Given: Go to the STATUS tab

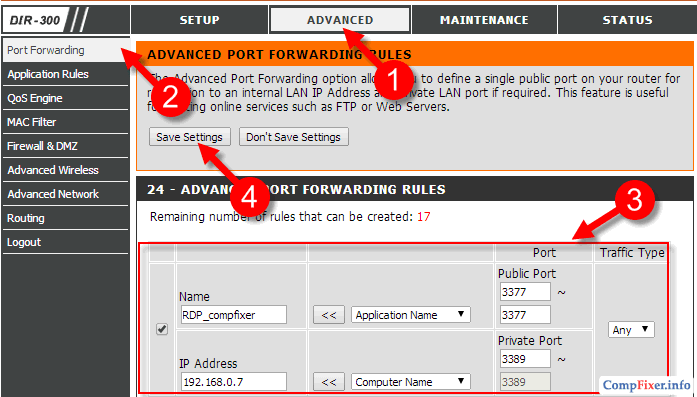Looking at the screenshot, I should point(627,20).
